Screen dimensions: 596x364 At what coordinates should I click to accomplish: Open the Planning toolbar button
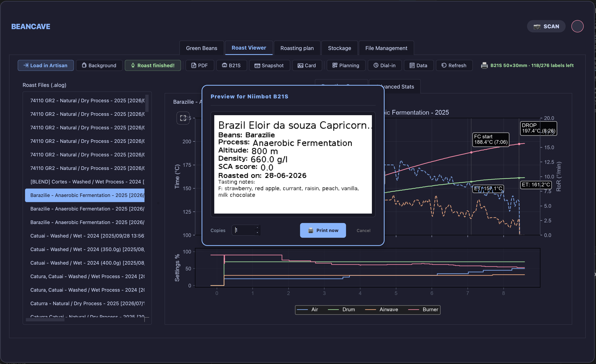click(x=346, y=65)
